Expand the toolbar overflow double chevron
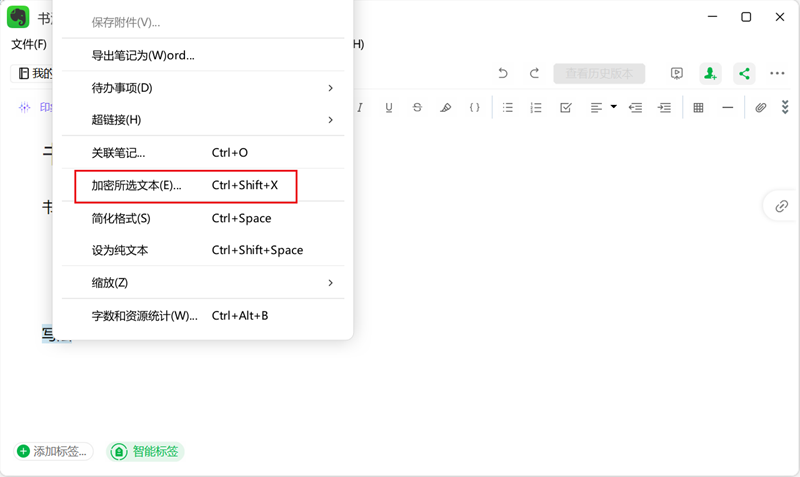Image resolution: width=800 pixels, height=477 pixels. pyautogui.click(x=785, y=107)
